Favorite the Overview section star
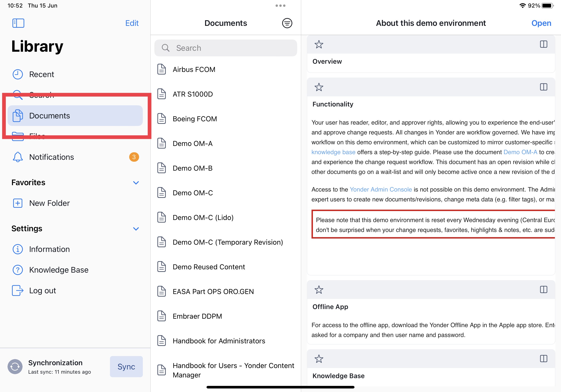 (x=319, y=44)
